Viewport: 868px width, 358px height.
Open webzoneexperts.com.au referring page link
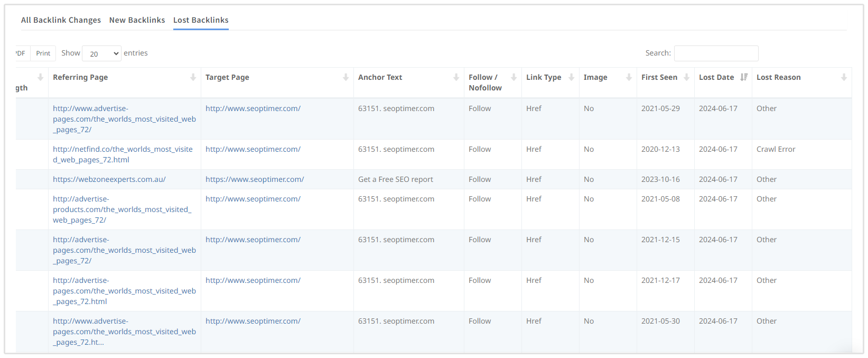109,179
